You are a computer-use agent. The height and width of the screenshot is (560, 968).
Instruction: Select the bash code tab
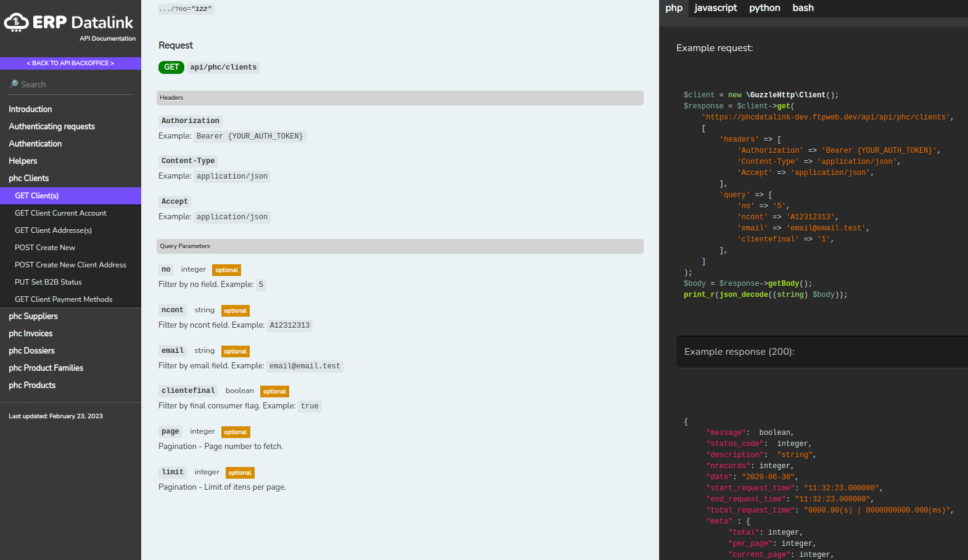(x=803, y=8)
